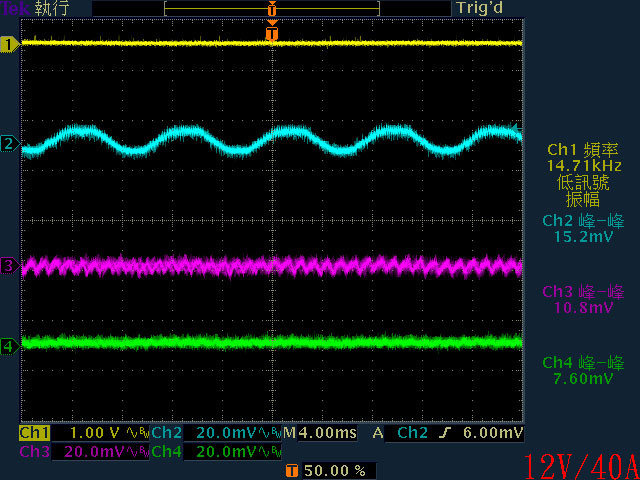
Task: Click the Ch2 label in bottom scale readout
Action: [x=167, y=433]
